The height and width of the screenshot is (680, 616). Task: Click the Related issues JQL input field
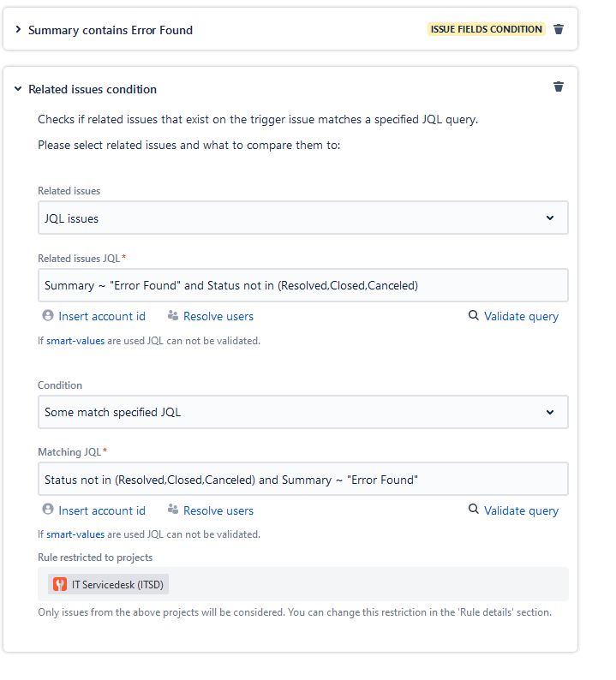(302, 285)
